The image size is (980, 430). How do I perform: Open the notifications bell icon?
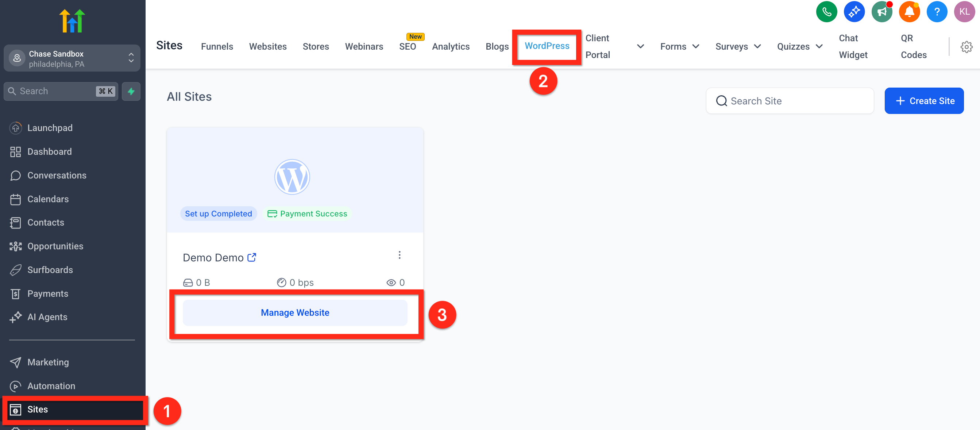(909, 12)
